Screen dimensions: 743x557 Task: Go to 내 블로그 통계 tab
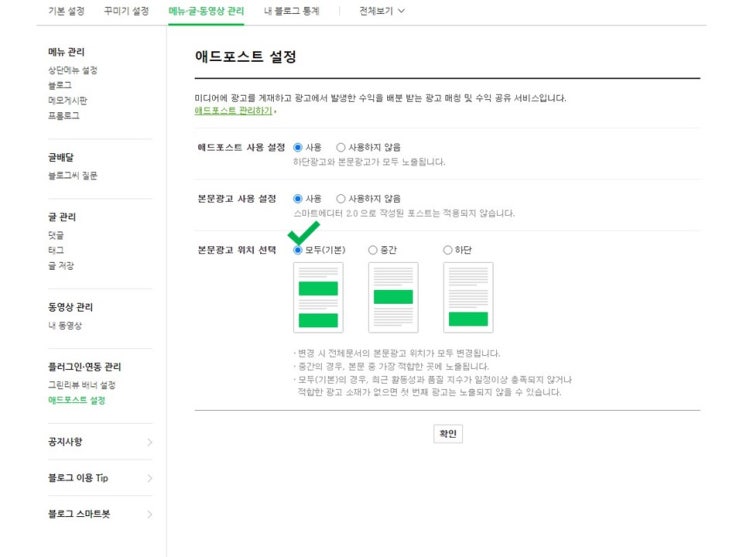pos(292,11)
